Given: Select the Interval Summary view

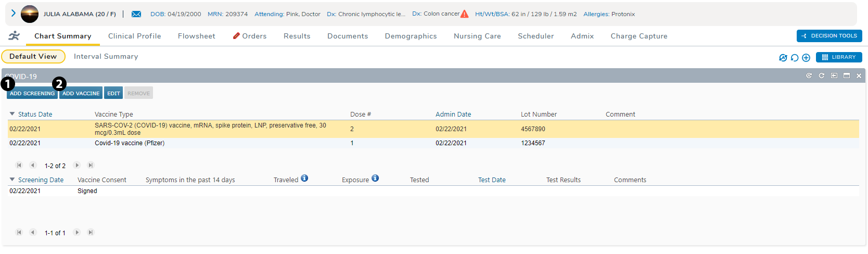Looking at the screenshot, I should [x=106, y=56].
